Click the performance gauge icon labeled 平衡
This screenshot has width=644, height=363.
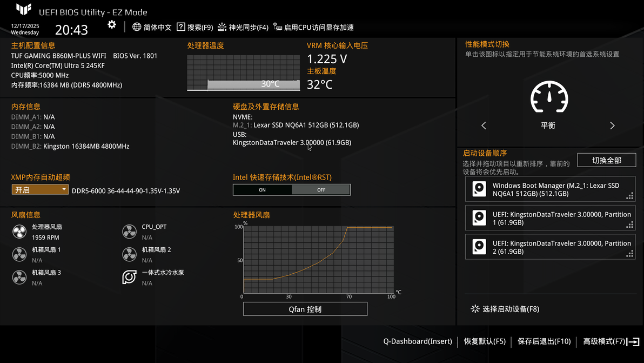pyautogui.click(x=549, y=97)
